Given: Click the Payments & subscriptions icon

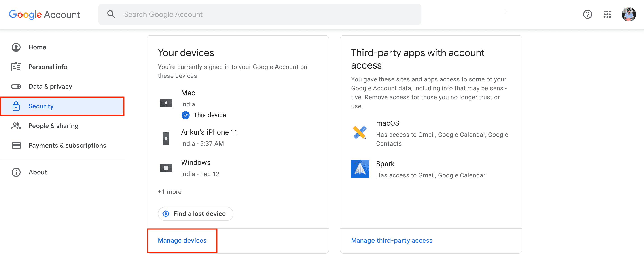Looking at the screenshot, I should [16, 146].
